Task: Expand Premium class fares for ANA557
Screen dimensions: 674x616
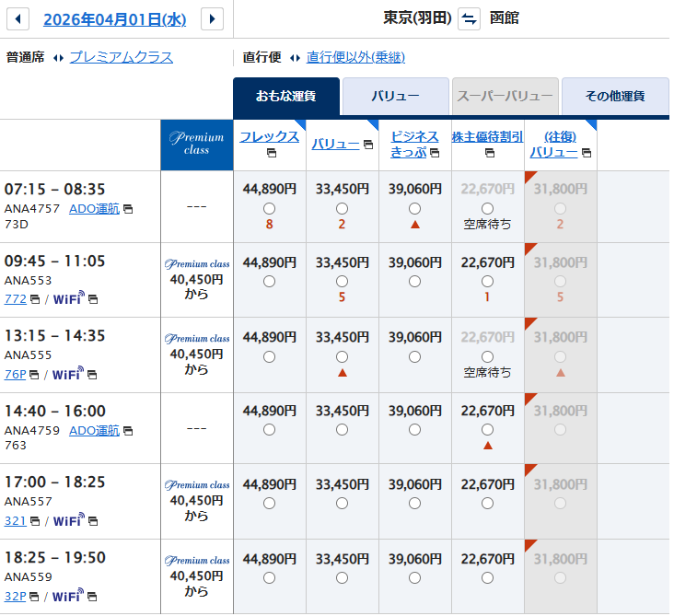Action: (x=196, y=501)
